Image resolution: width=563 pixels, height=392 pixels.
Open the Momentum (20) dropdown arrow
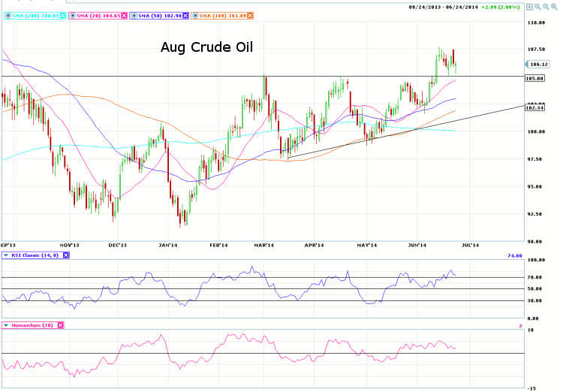point(6,325)
